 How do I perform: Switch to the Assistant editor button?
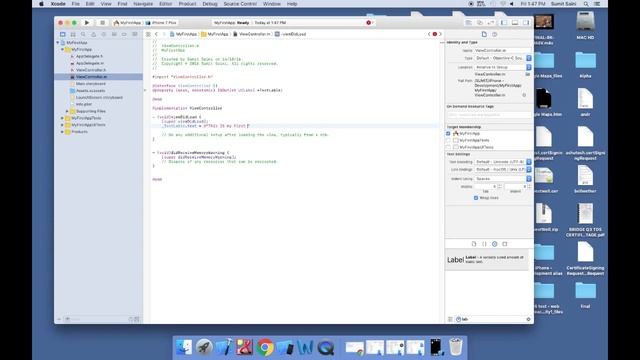(480, 23)
